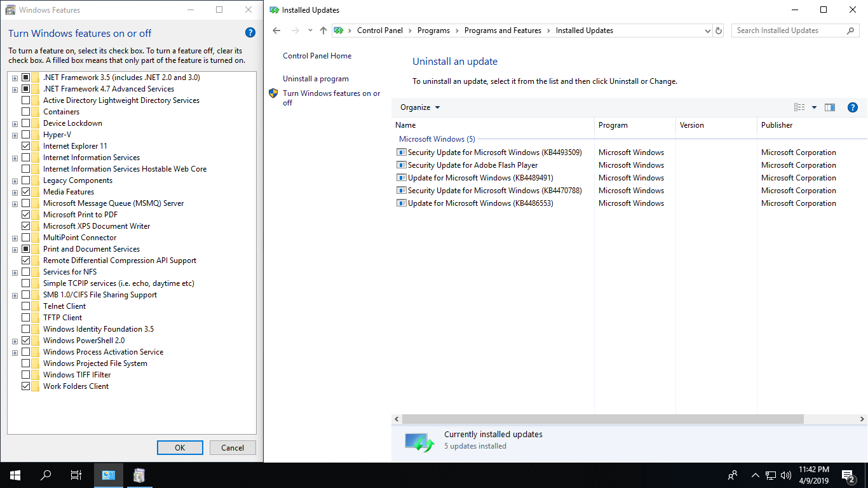Click the horizontal scrollbar left arrow
Image resolution: width=868 pixels, height=488 pixels.
pos(397,419)
